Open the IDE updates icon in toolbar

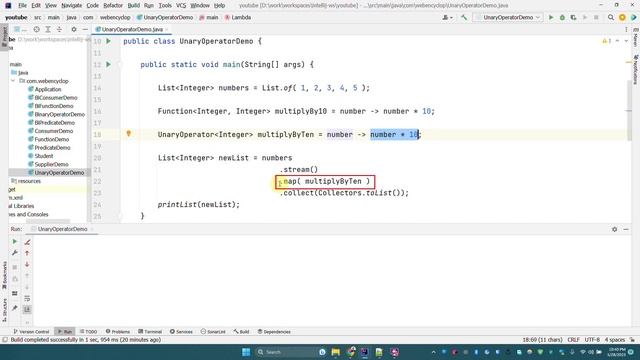[622, 18]
